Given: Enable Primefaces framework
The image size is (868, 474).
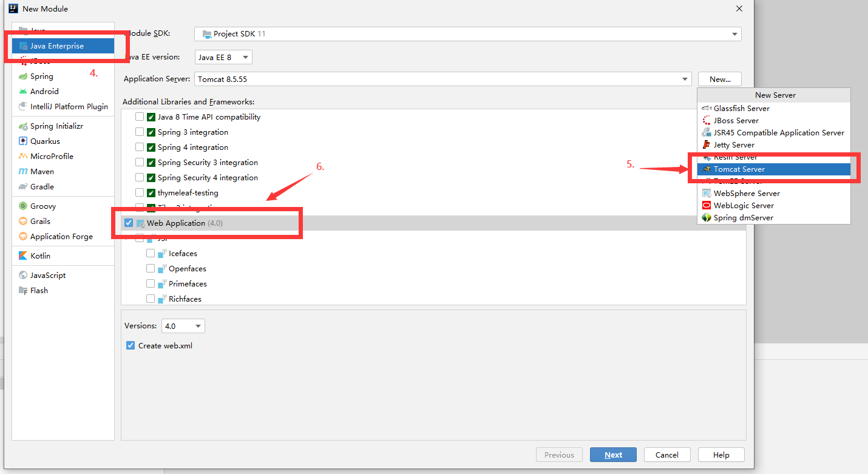Looking at the screenshot, I should (x=151, y=283).
